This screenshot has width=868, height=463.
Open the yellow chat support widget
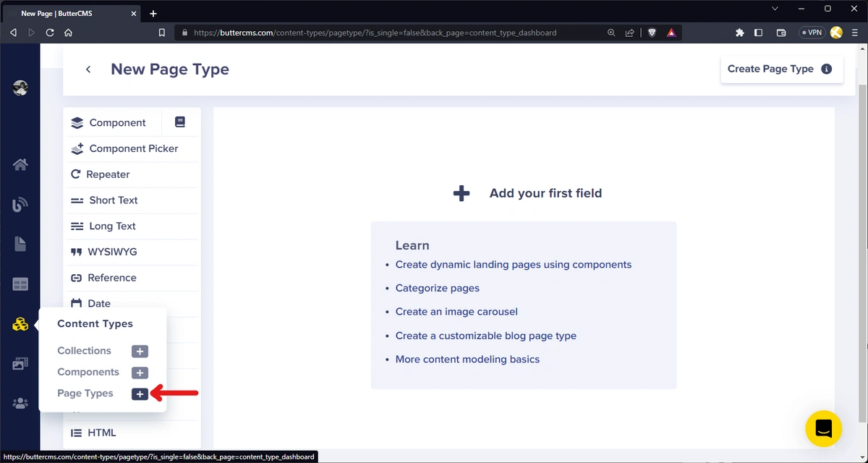point(823,428)
